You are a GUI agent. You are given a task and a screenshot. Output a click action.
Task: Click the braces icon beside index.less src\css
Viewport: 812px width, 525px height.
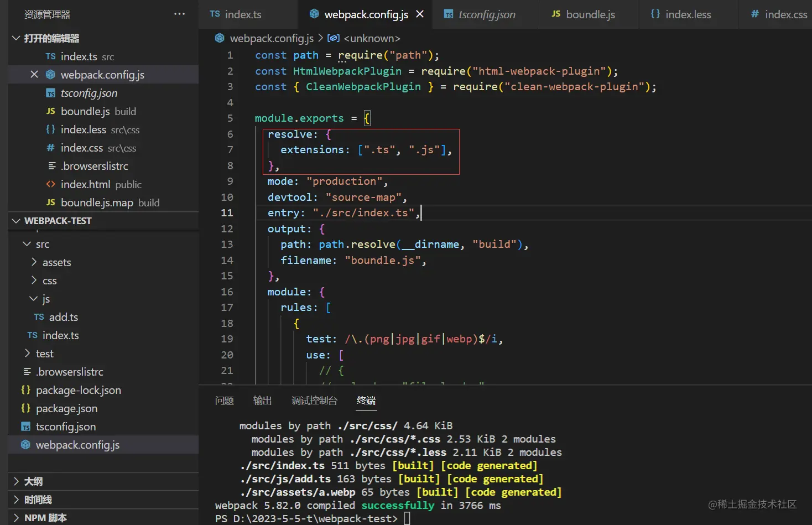tap(50, 129)
